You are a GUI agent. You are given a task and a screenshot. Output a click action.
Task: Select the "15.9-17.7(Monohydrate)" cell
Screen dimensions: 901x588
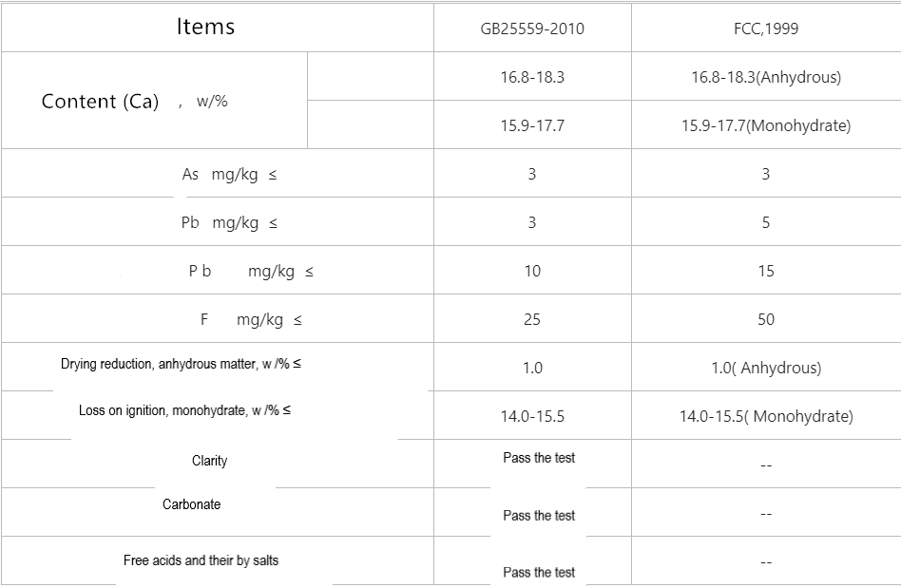[x=766, y=125]
